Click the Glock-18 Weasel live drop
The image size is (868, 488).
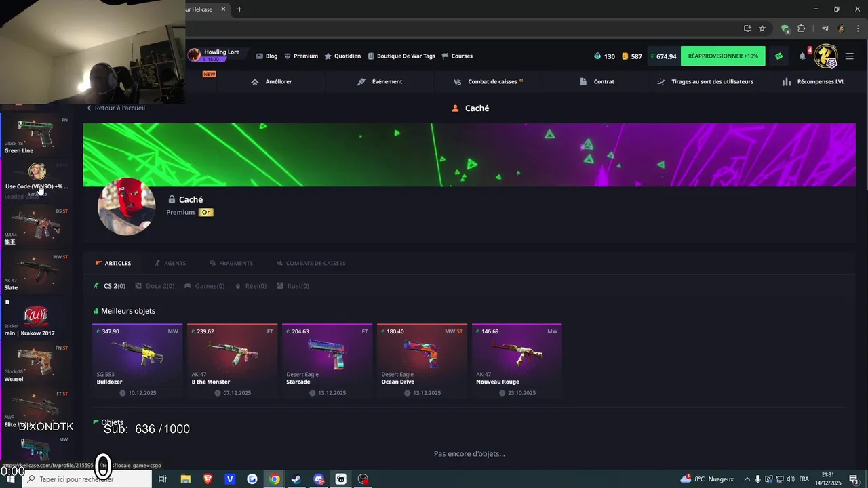point(36,363)
